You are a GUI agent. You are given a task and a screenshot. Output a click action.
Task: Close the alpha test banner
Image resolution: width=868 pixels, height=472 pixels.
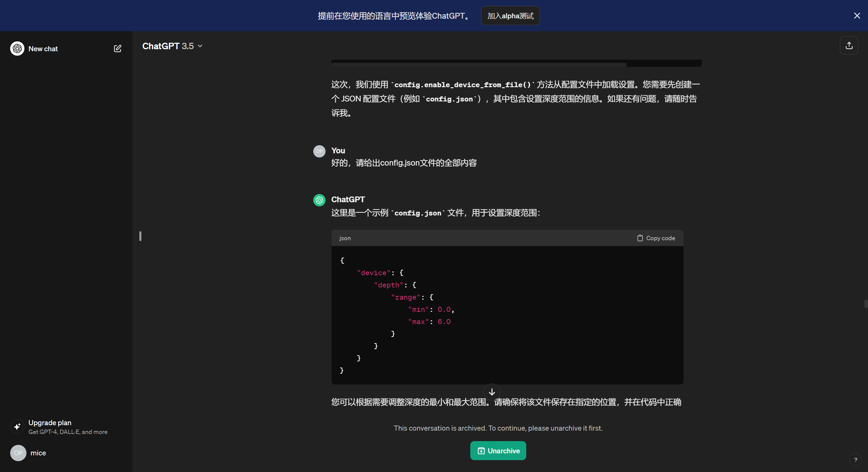pyautogui.click(x=857, y=16)
